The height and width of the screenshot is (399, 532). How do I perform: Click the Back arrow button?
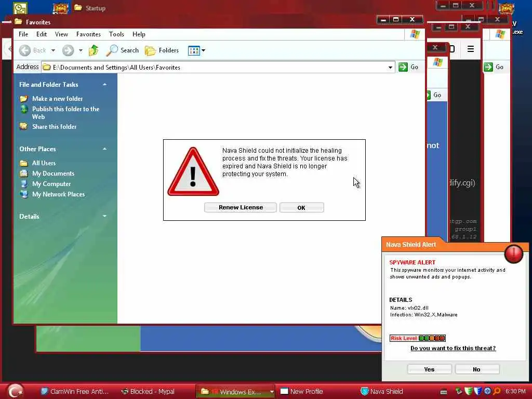[x=32, y=50]
